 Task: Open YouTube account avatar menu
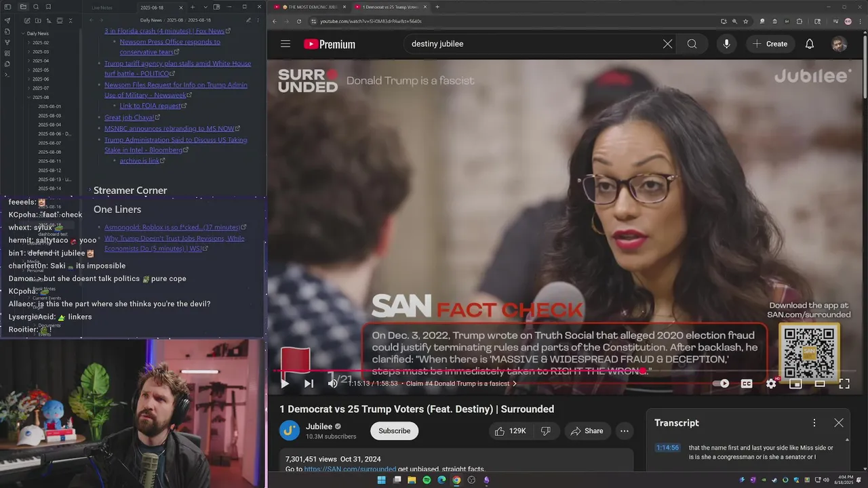[x=839, y=44]
